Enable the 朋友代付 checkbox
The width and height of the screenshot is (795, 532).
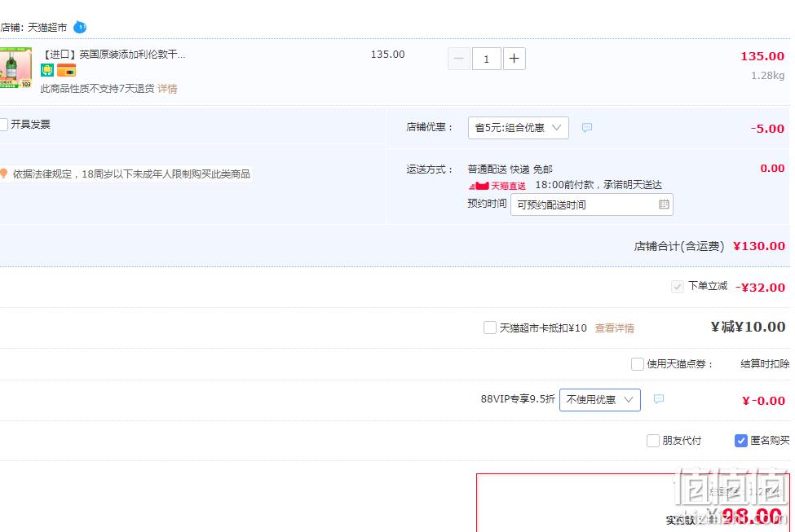pyautogui.click(x=653, y=440)
